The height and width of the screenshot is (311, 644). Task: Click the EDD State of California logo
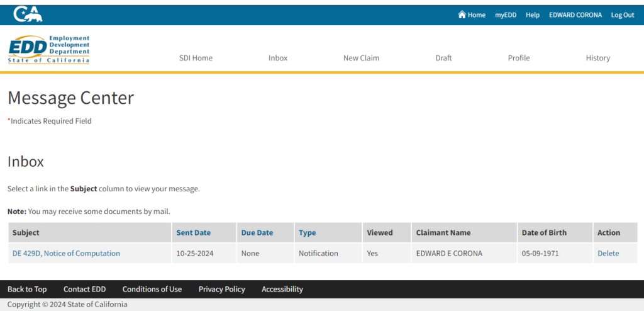[x=48, y=50]
